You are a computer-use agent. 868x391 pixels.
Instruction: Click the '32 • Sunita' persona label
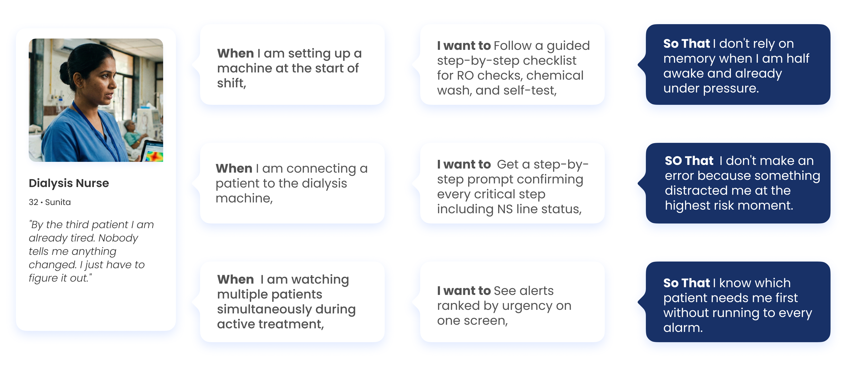(x=50, y=202)
